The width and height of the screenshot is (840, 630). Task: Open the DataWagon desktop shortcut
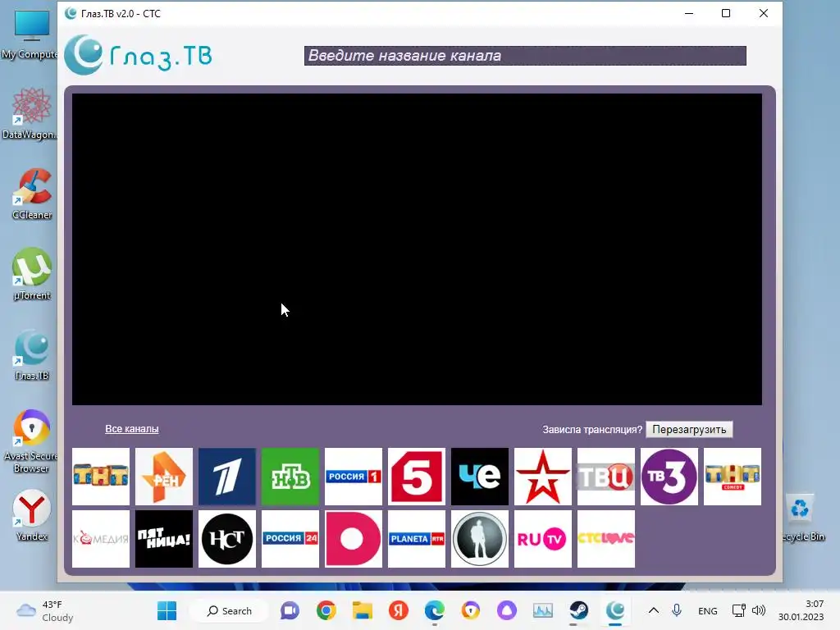point(30,113)
